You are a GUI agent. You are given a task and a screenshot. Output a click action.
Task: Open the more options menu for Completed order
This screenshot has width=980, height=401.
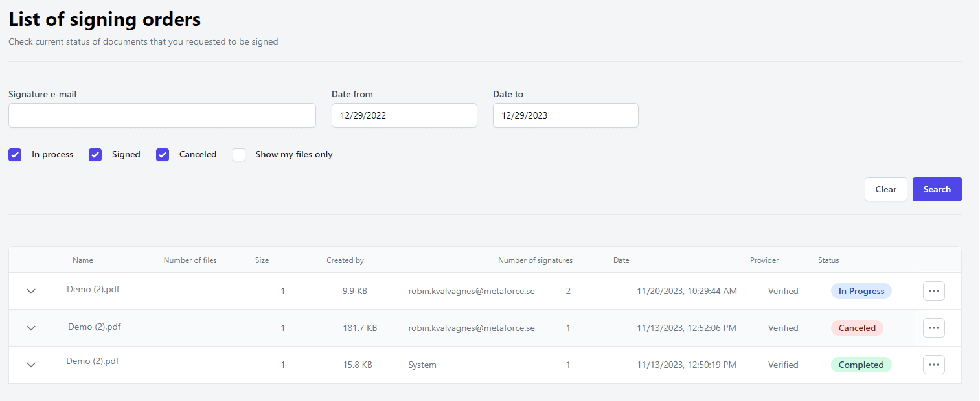pyautogui.click(x=933, y=365)
